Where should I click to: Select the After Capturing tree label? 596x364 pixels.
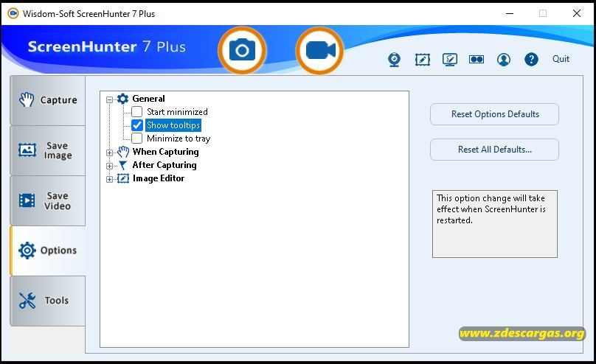coord(164,165)
